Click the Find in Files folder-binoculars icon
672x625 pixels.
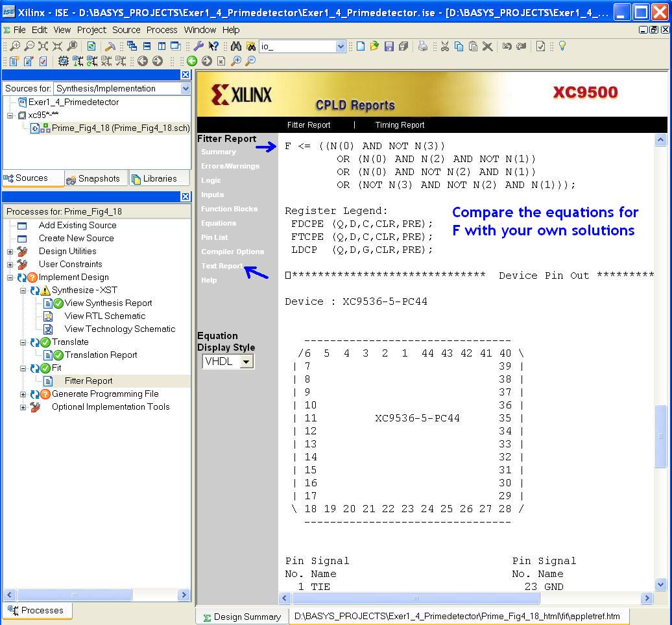[x=251, y=46]
